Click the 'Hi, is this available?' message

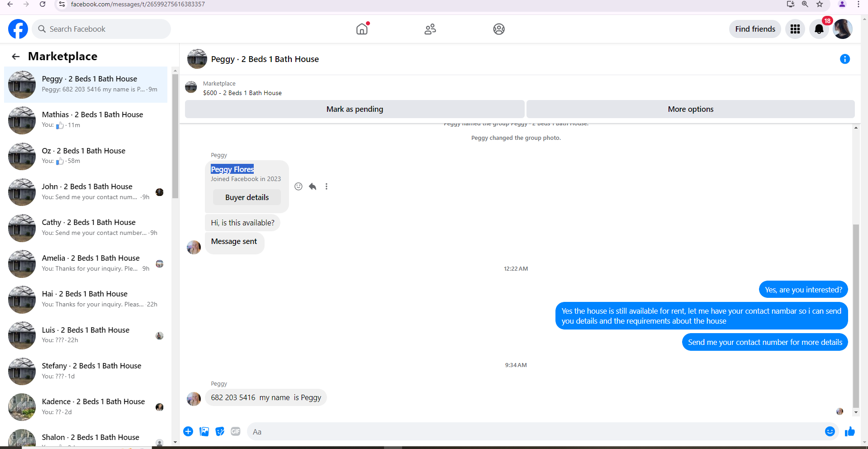pyautogui.click(x=242, y=223)
